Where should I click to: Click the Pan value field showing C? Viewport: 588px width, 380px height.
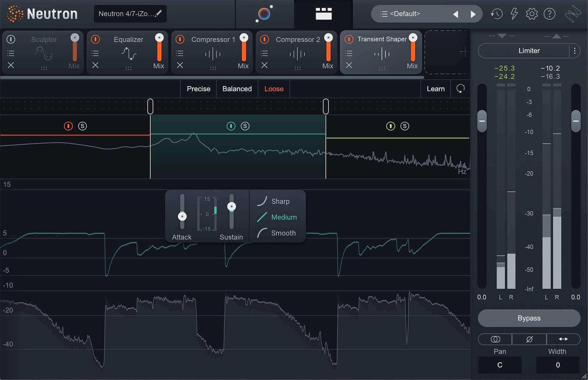pos(500,365)
